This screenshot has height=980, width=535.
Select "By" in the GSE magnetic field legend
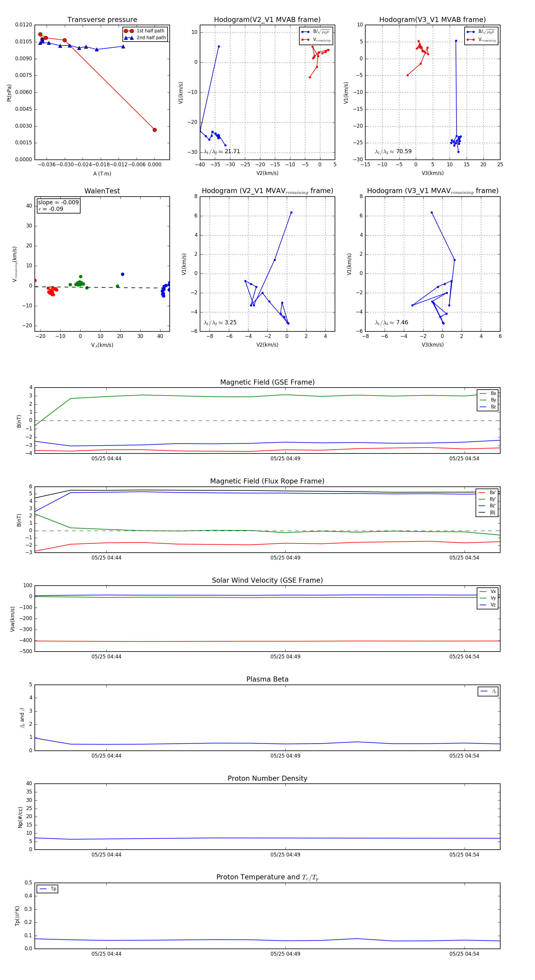[x=488, y=400]
